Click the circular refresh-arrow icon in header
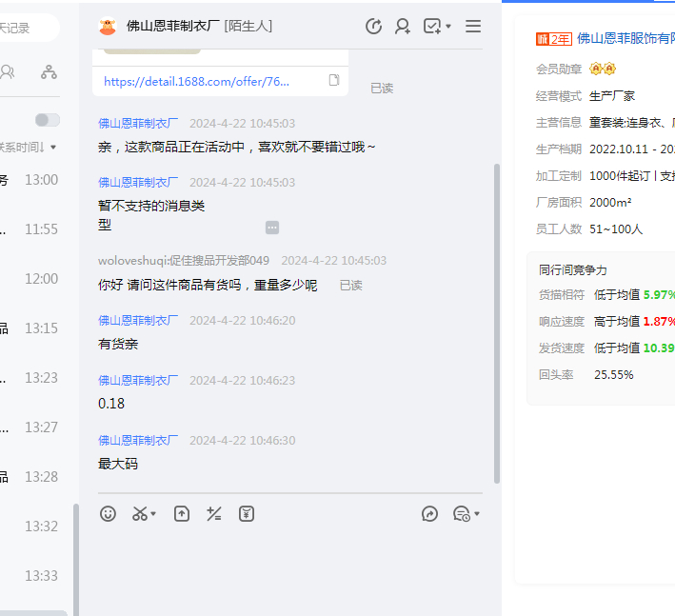The height and width of the screenshot is (616, 675). [374, 27]
